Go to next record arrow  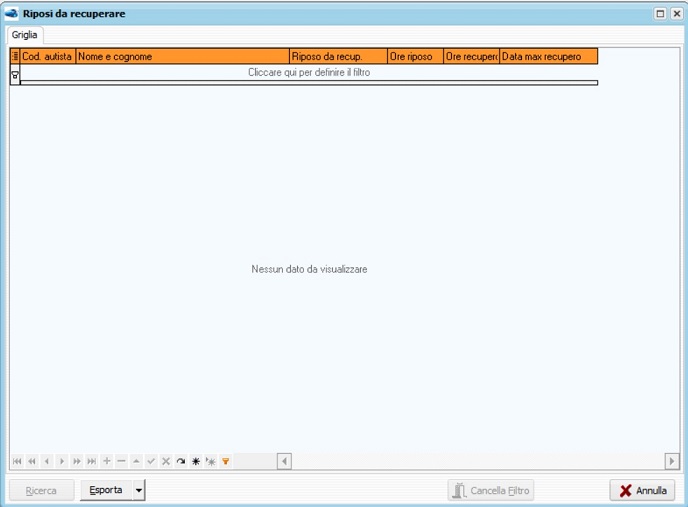pos(62,461)
